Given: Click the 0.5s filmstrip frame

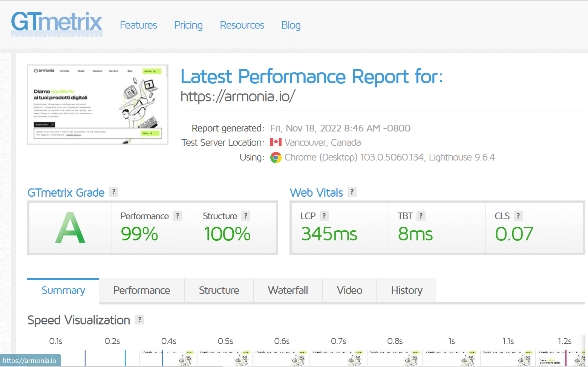Looking at the screenshot, I should [x=225, y=358].
